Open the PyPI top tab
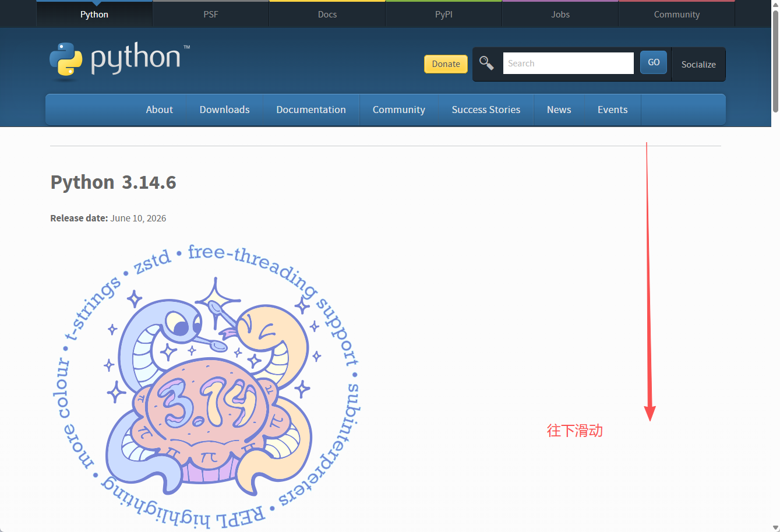Image resolution: width=780 pixels, height=532 pixels. point(444,14)
